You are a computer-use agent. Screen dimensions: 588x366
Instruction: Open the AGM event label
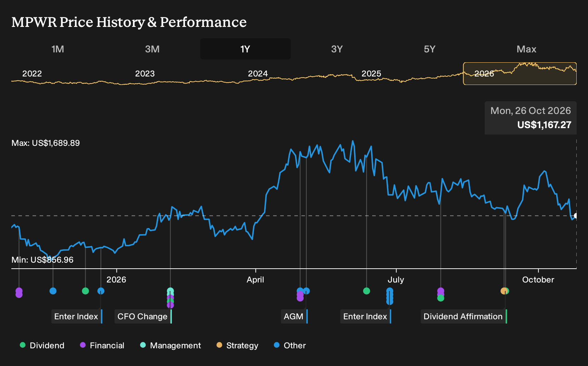coord(294,316)
